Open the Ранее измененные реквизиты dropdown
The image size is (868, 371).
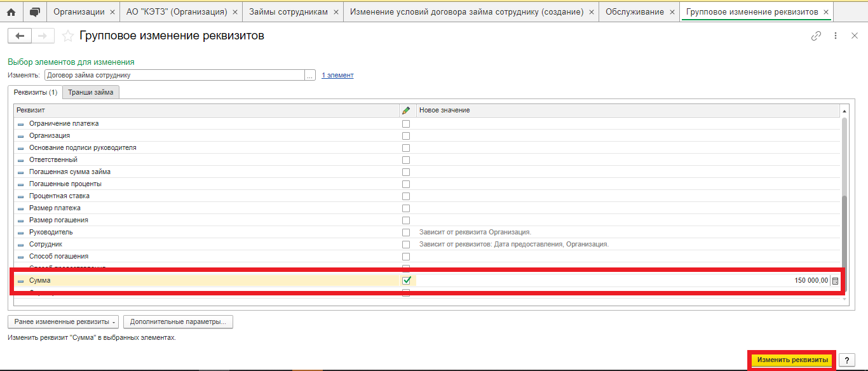coord(64,321)
